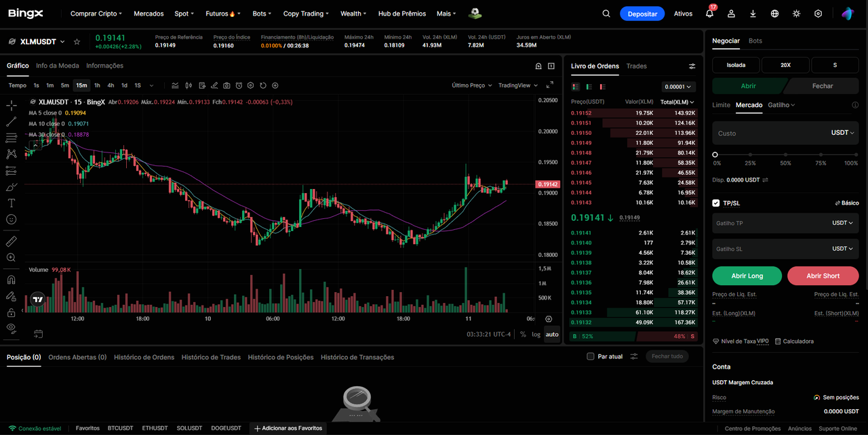Select the 1h timeframe
The width and height of the screenshot is (868, 435).
pyautogui.click(x=97, y=85)
